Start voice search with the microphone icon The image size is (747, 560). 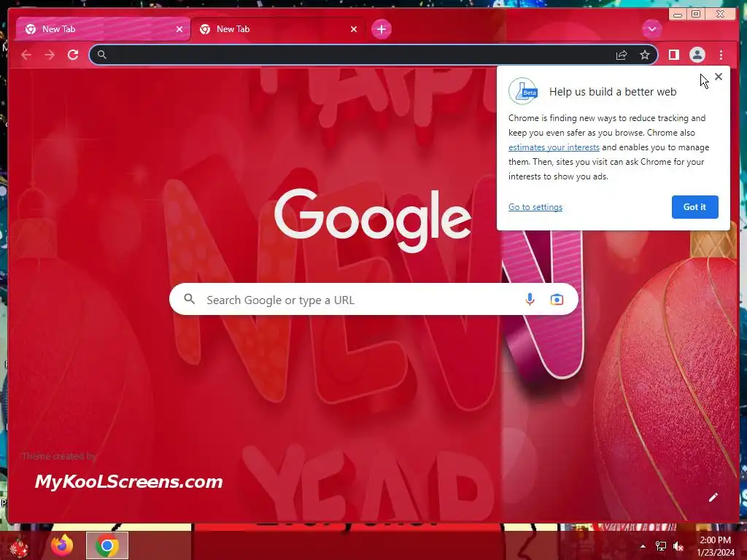tap(530, 300)
